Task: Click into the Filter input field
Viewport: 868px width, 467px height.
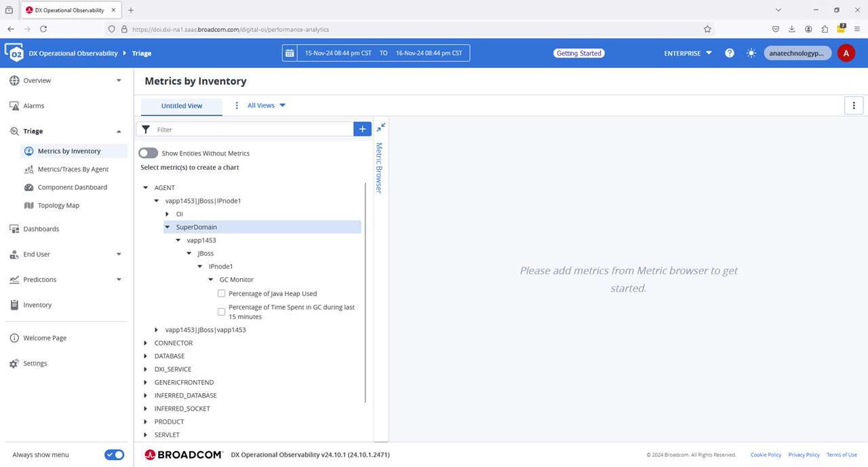Action: tap(251, 129)
